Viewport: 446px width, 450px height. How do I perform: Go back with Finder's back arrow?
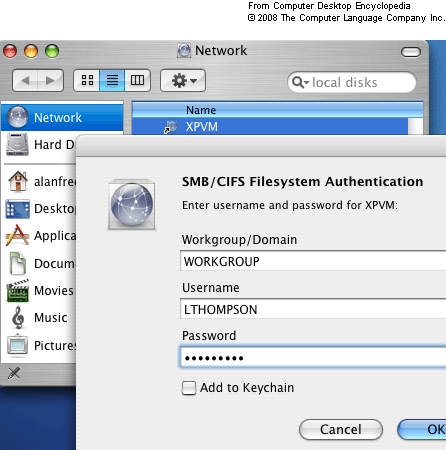[x=25, y=80]
